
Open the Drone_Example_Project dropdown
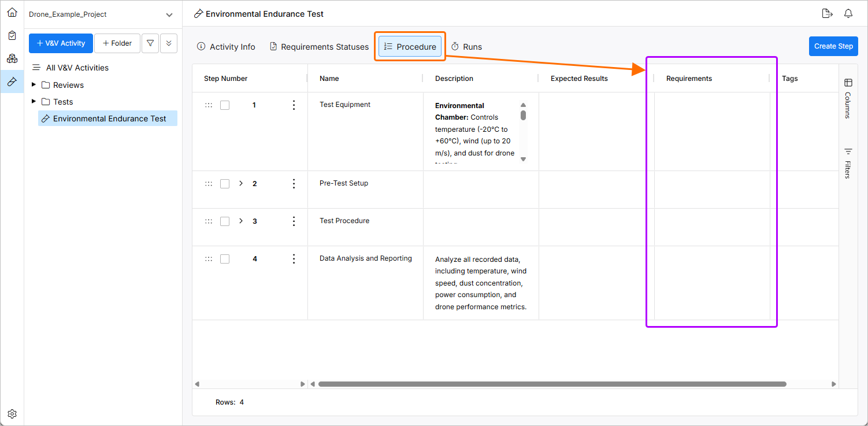click(x=169, y=15)
